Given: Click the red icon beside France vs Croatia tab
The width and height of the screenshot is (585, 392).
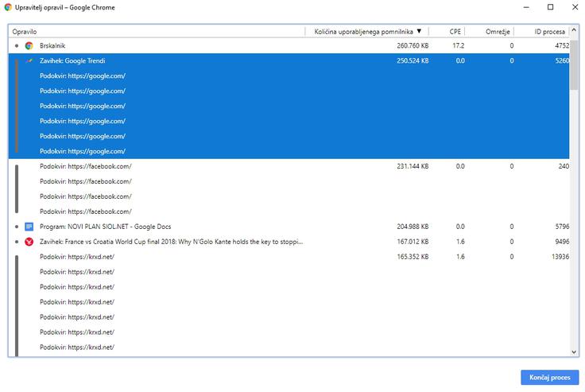Looking at the screenshot, I should [29, 242].
